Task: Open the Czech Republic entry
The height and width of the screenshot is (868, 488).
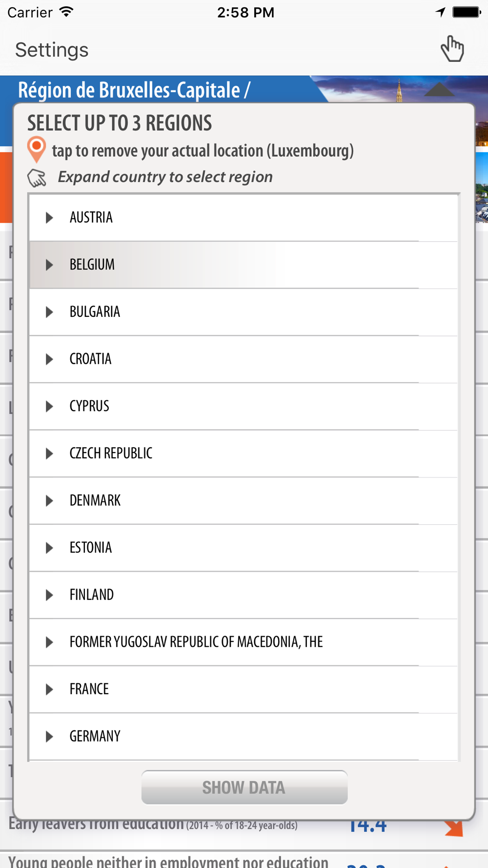Action: click(x=111, y=453)
